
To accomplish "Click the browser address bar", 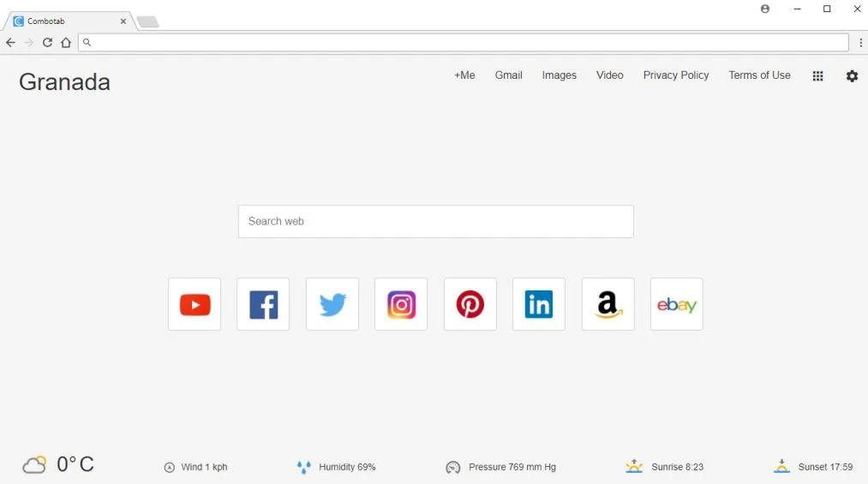I will [464, 43].
